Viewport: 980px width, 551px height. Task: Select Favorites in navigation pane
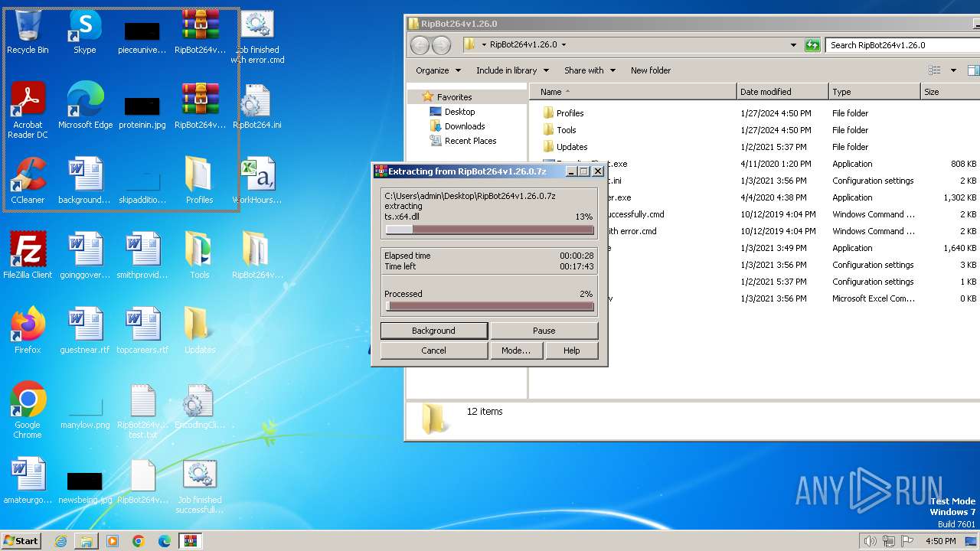point(454,97)
